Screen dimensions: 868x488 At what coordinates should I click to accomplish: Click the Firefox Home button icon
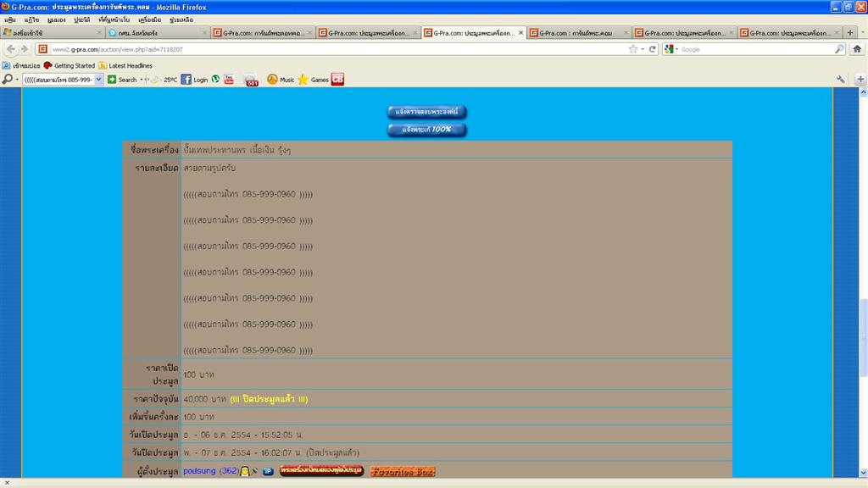pos(857,49)
